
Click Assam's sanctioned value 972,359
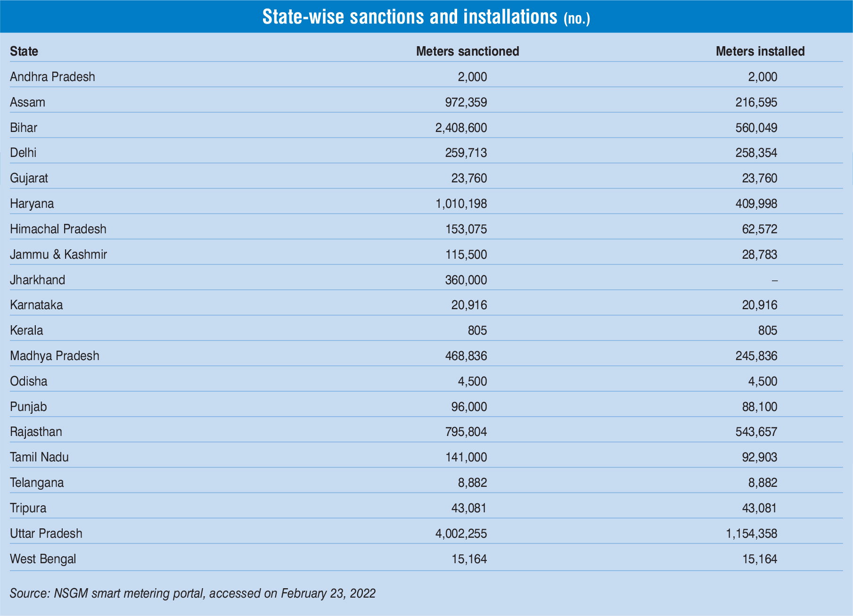click(466, 102)
